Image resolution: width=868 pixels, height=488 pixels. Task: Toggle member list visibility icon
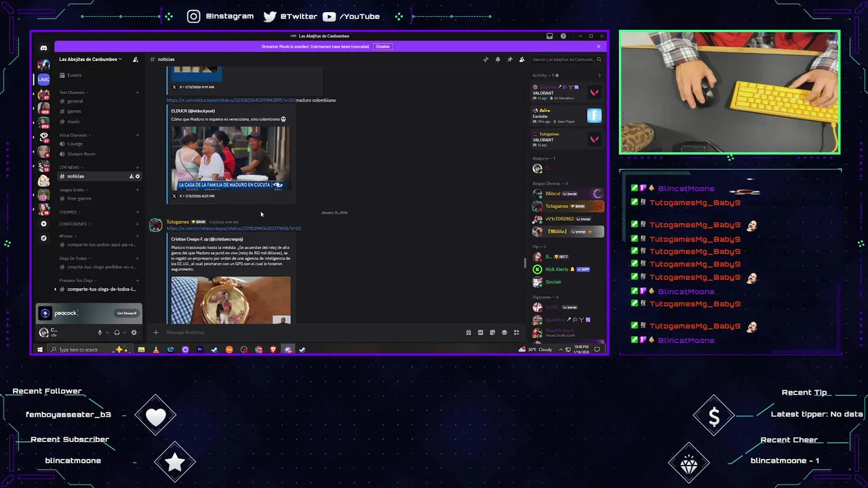(521, 60)
